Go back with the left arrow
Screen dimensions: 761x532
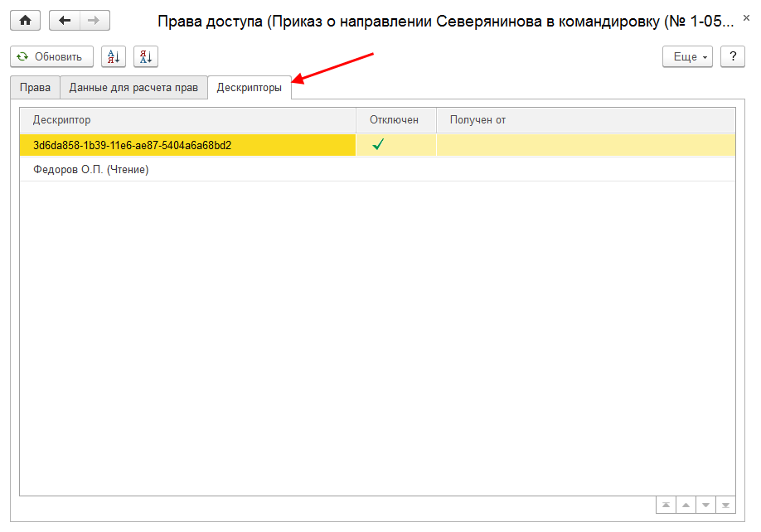(x=65, y=20)
